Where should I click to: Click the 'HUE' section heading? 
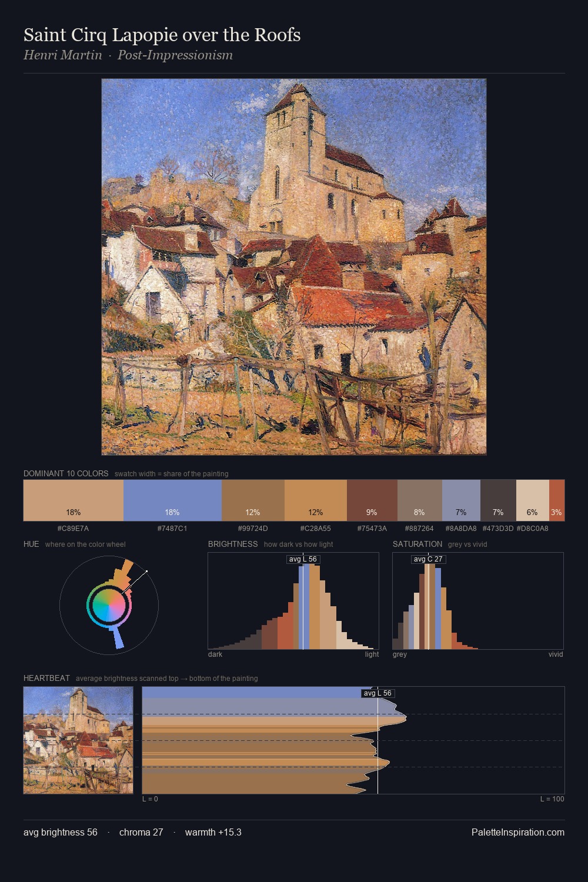[31, 544]
